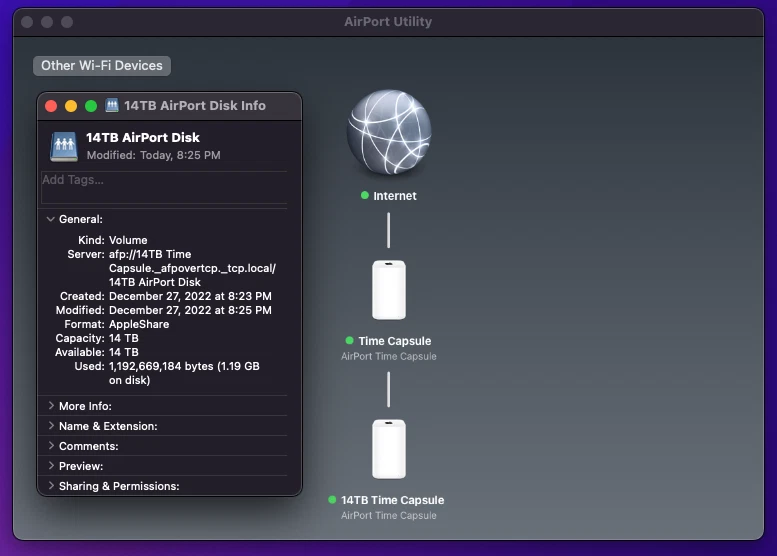Select the 14TB Time Capsule device icon

click(389, 449)
